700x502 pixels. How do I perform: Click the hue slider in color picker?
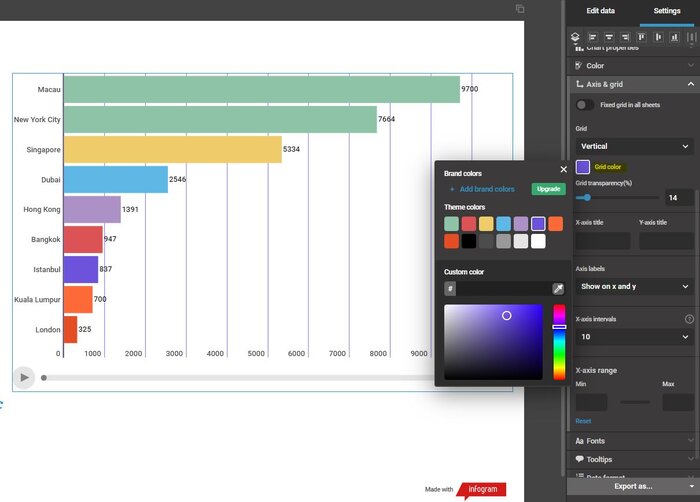pos(559,342)
